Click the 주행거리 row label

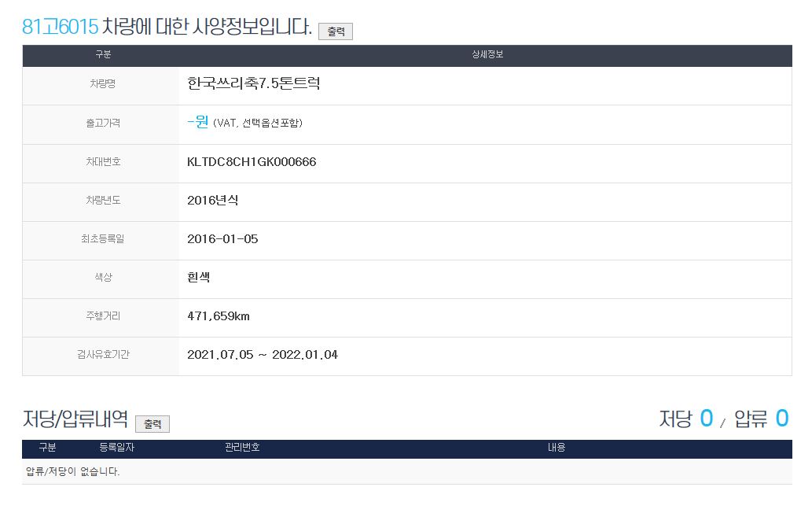103,316
